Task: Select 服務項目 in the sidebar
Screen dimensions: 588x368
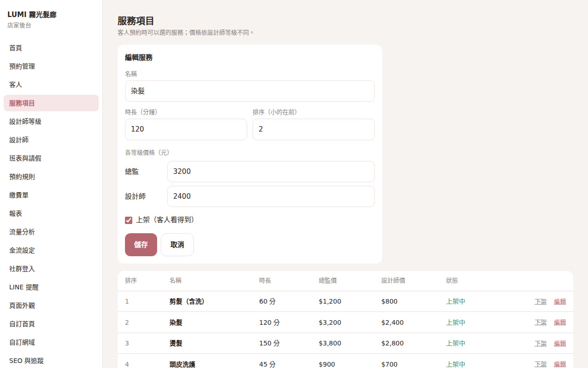Action: (51, 103)
